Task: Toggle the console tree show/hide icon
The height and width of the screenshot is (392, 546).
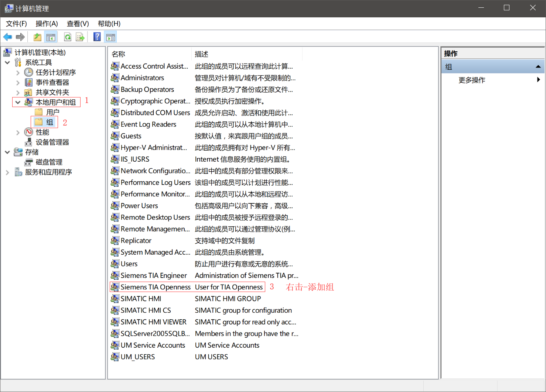Action: coord(51,37)
